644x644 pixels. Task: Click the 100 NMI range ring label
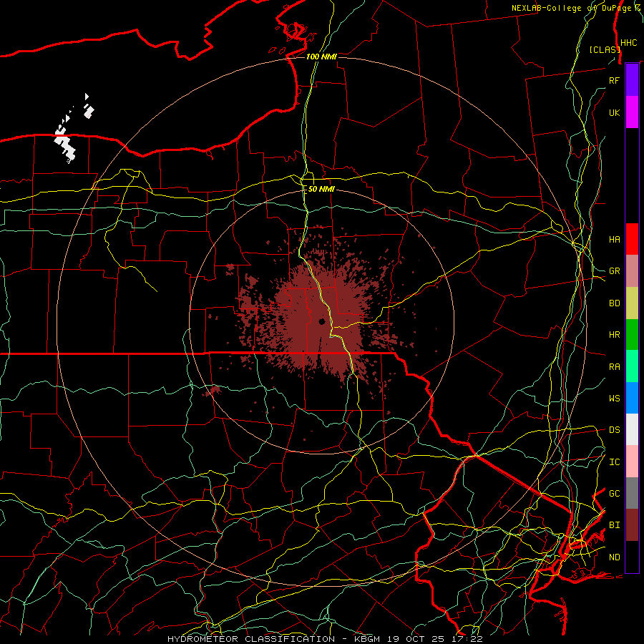click(321, 57)
